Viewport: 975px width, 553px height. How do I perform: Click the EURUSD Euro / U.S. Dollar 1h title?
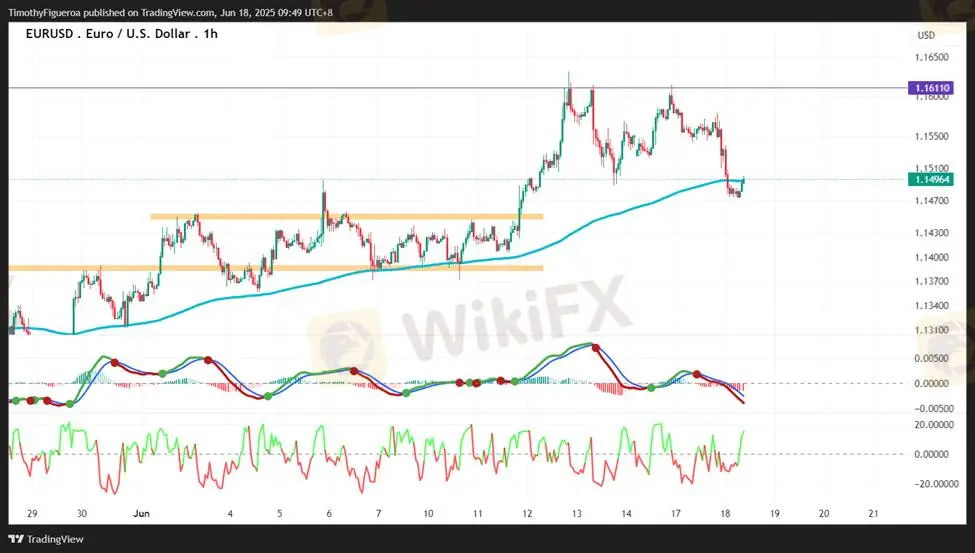(122, 34)
